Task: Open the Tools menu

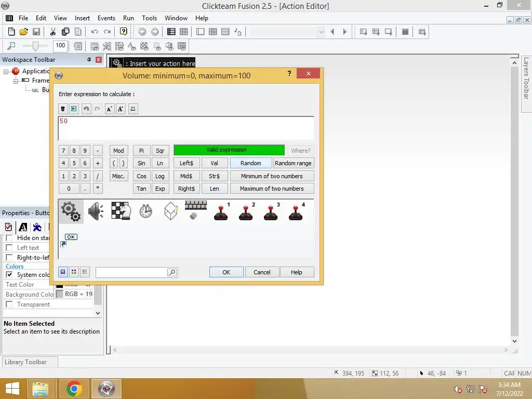Action: pos(149,18)
